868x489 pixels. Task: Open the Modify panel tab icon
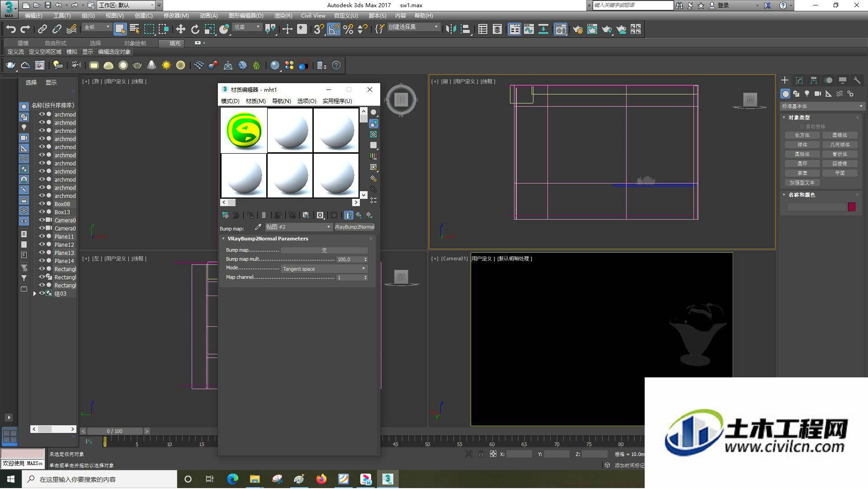click(799, 80)
